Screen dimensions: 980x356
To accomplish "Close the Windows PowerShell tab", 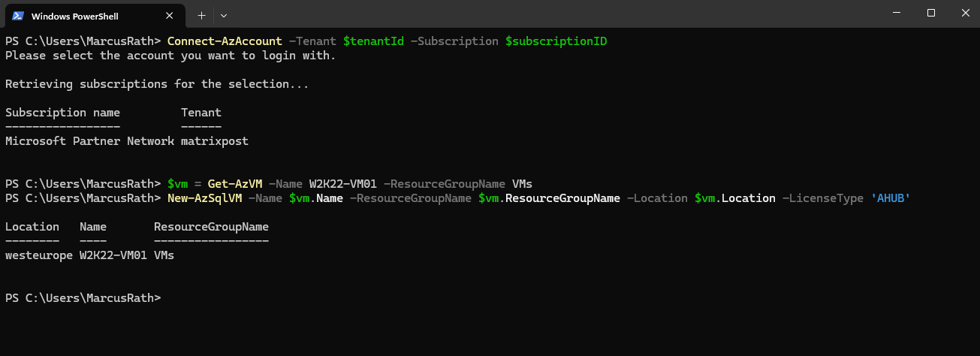I will click(174, 15).
